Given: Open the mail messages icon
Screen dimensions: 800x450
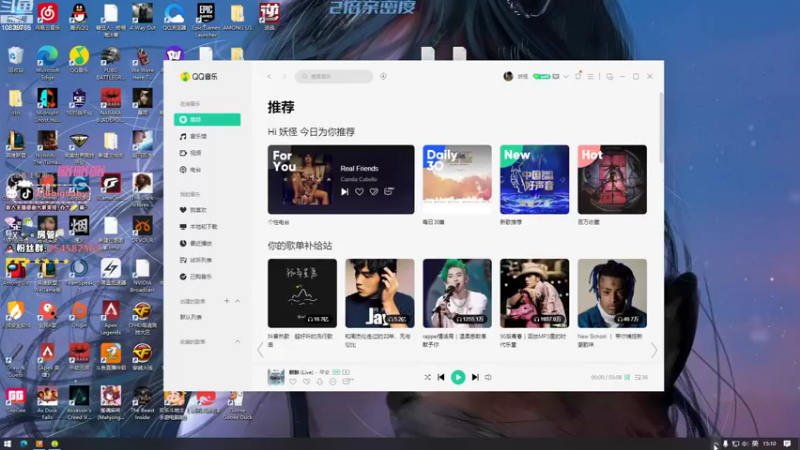Looking at the screenshot, I should 556,77.
